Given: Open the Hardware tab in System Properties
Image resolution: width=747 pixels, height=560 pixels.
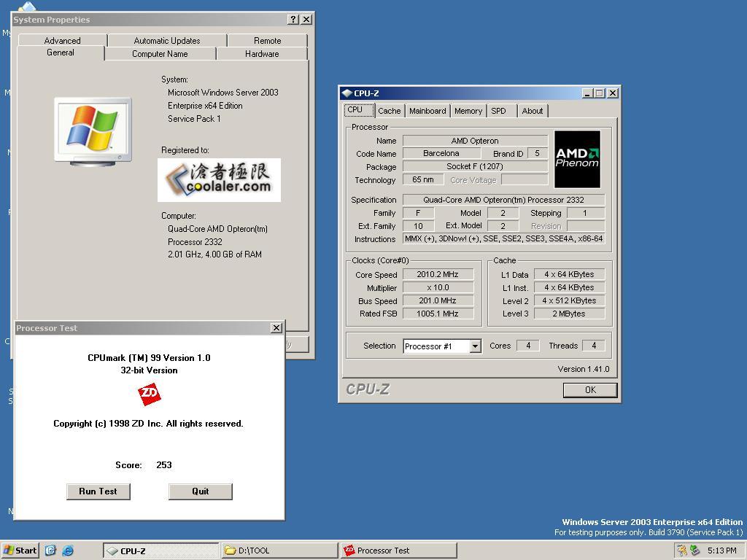Looking at the screenshot, I should point(262,54).
